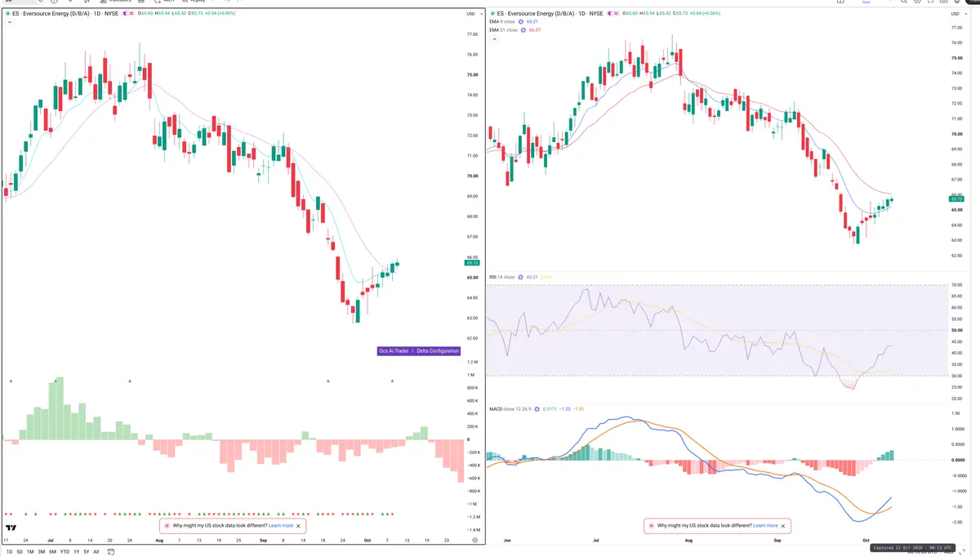Choose the 1Y range
980x557 pixels.
(76, 552)
